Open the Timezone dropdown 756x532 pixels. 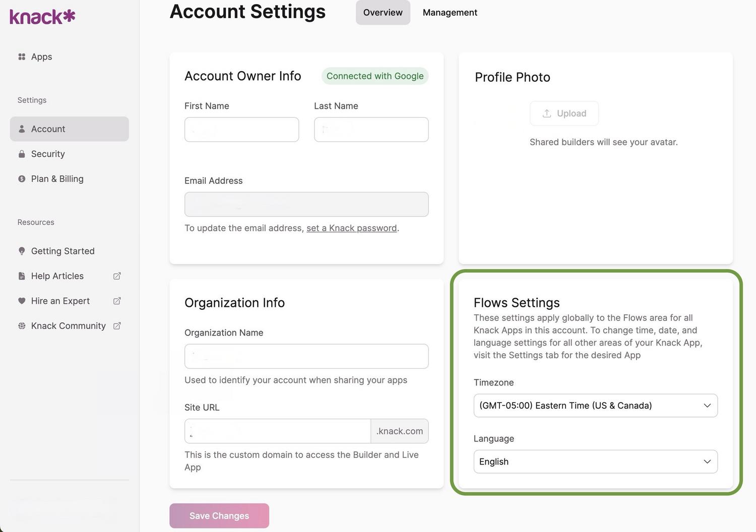(x=595, y=406)
